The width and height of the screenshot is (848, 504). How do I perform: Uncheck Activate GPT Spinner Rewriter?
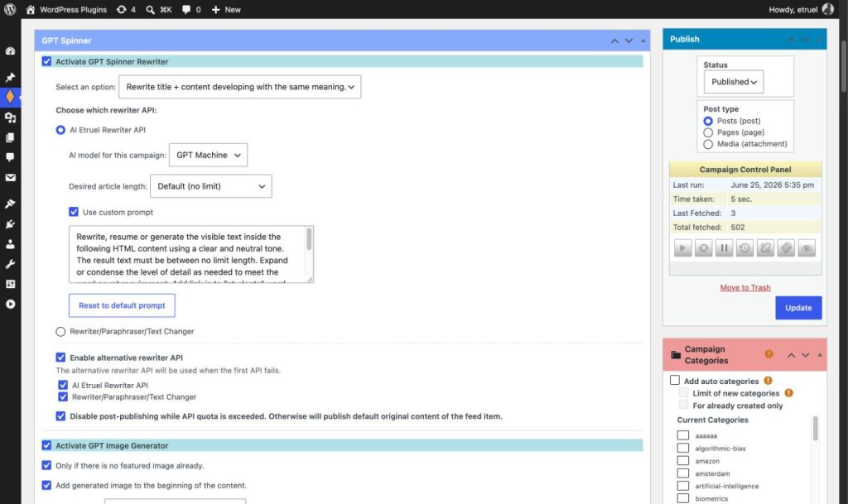click(46, 61)
